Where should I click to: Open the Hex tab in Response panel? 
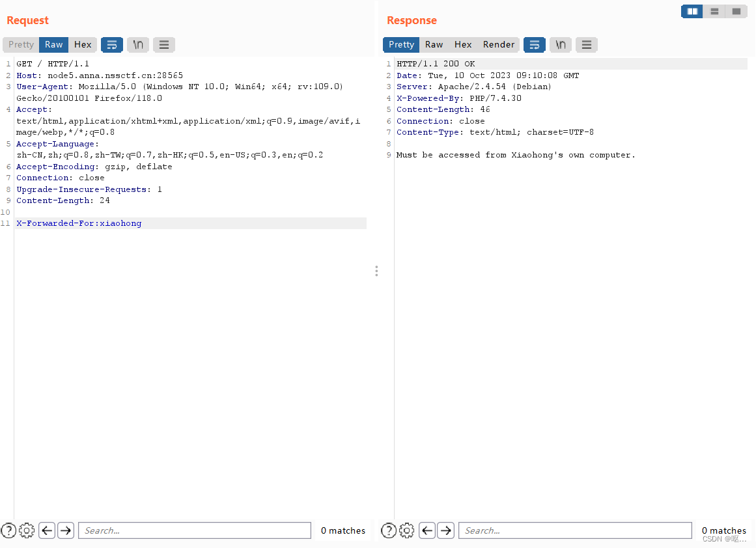463,44
